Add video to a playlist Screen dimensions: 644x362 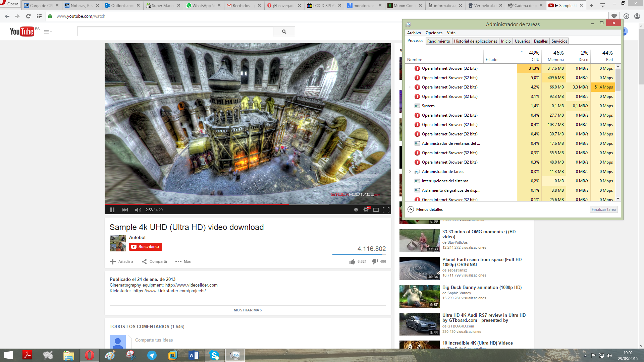click(x=121, y=261)
